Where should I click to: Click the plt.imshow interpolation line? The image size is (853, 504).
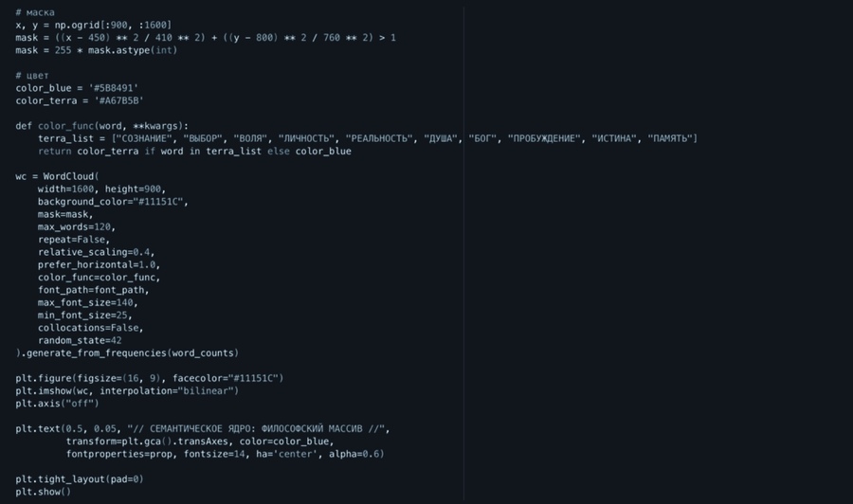click(x=127, y=390)
